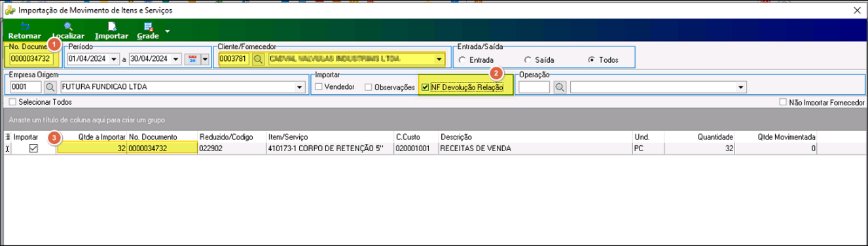Select the Entrada radio button

point(462,60)
